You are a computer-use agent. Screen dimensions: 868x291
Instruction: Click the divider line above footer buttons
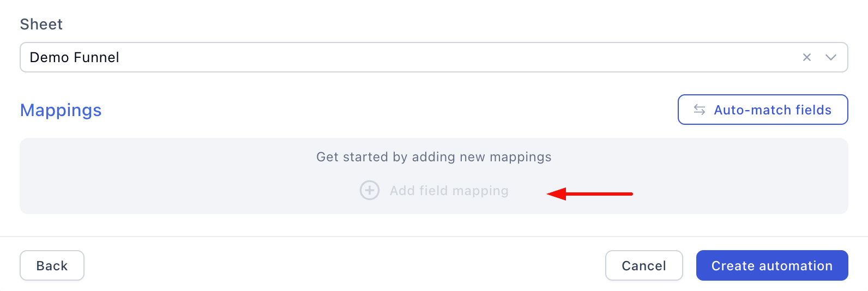tap(433, 237)
